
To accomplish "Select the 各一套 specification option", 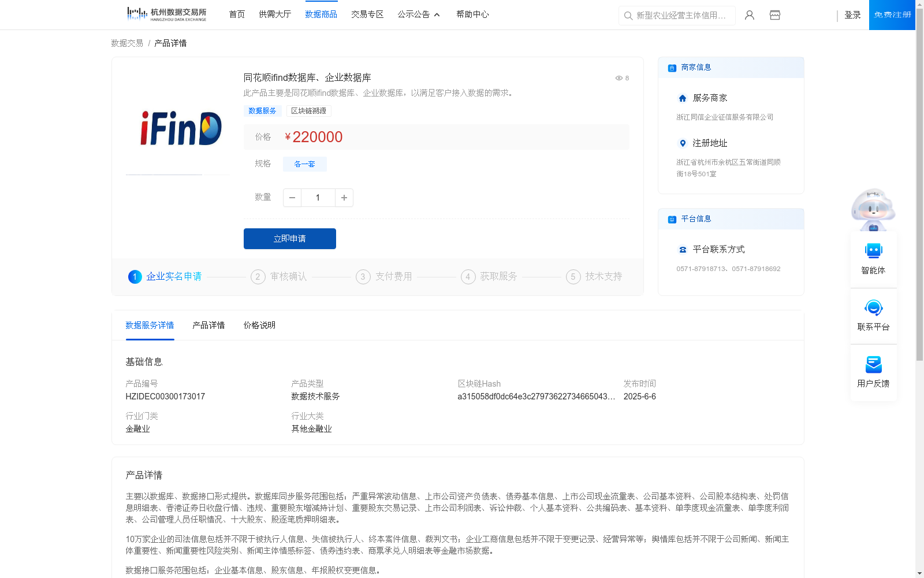I will (x=305, y=164).
